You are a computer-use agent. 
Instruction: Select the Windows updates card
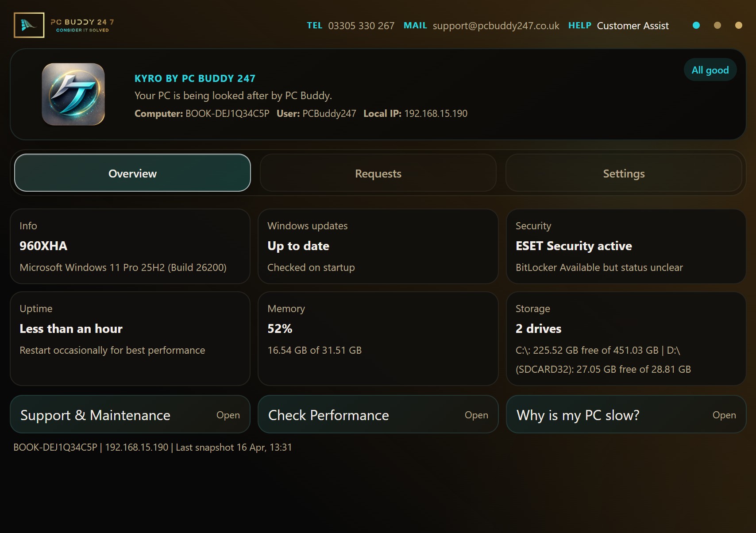378,246
